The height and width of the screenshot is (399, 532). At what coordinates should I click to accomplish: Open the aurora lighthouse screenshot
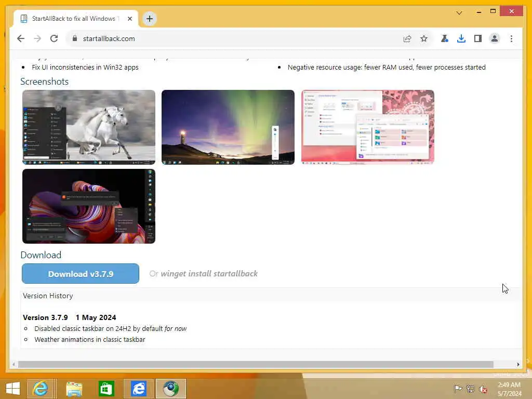coord(228,127)
